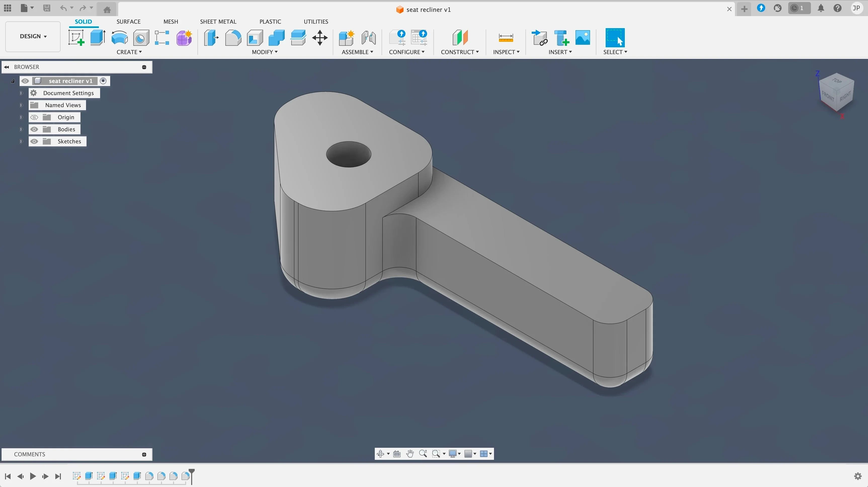Open the CONSTRUCT dropdown menu

[x=460, y=52]
